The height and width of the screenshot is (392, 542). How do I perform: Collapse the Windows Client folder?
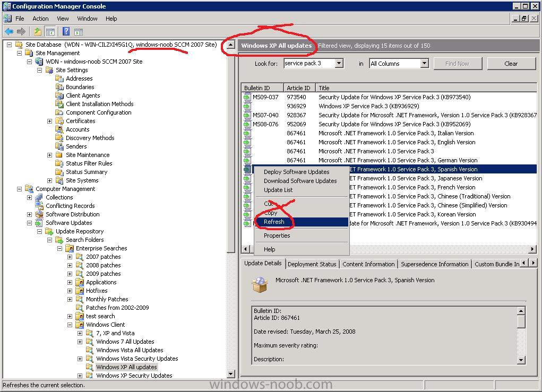coord(70,325)
